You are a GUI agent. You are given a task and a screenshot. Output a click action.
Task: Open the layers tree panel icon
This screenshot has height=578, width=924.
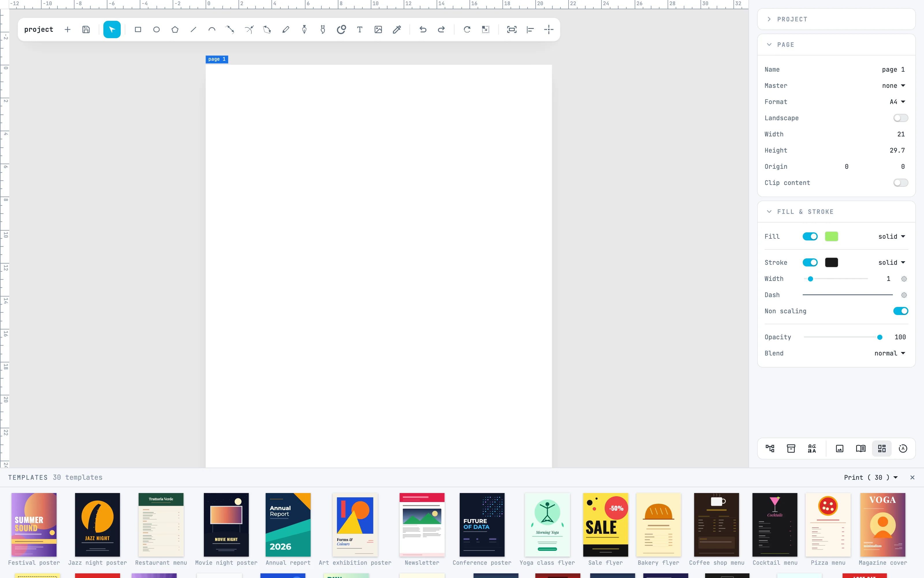point(770,449)
